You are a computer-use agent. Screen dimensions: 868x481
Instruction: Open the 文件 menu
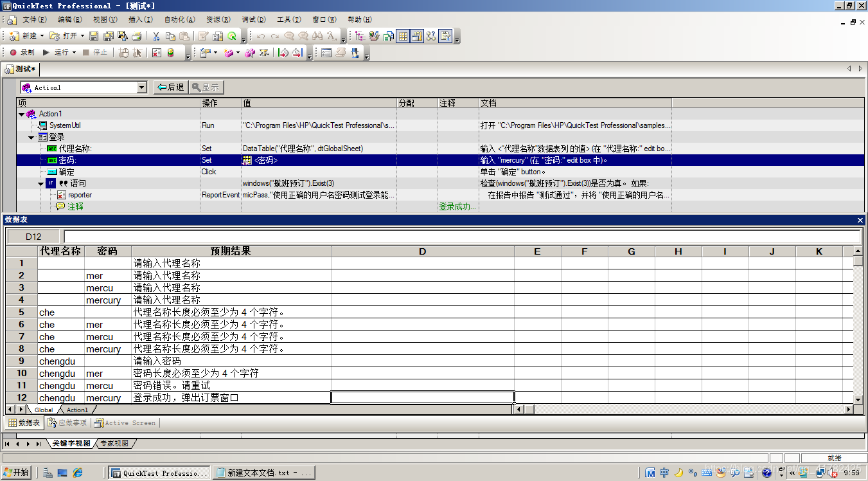pos(34,20)
